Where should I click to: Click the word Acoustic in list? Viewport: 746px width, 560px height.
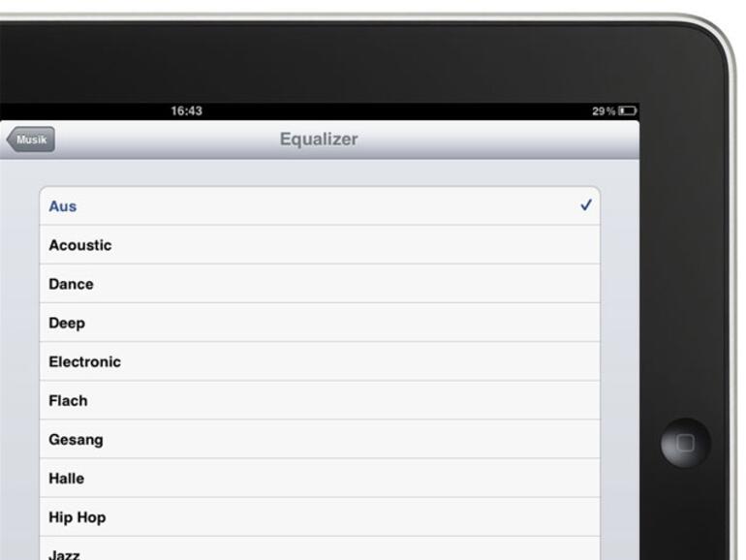coord(80,245)
